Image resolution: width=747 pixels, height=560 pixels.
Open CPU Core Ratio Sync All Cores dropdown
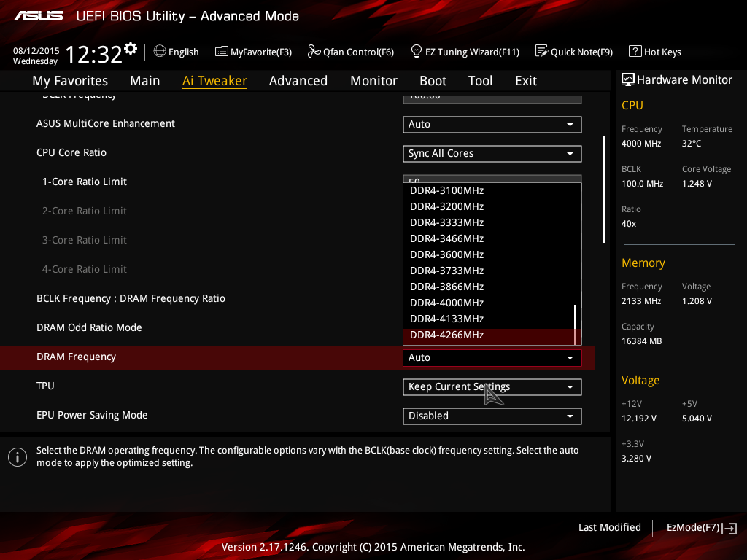492,153
